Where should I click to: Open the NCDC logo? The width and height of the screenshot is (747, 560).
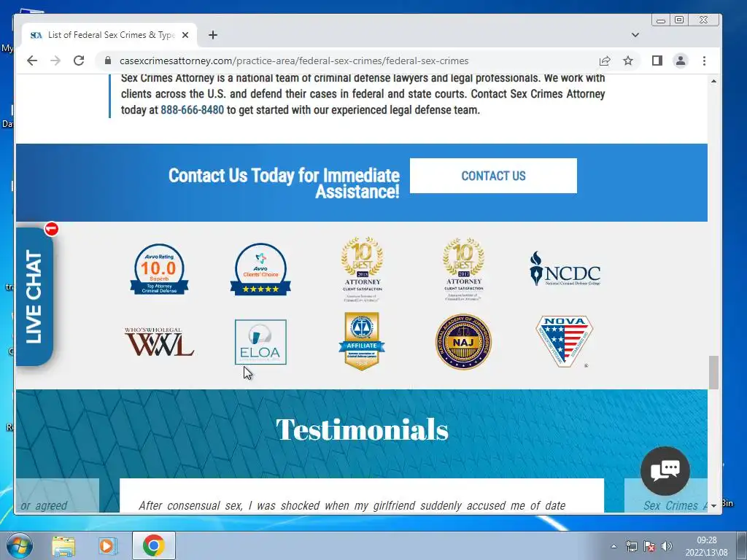565,269
